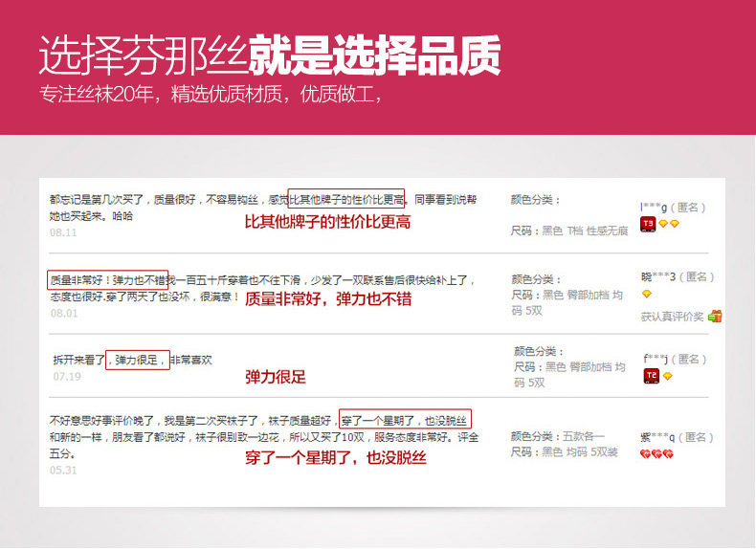Click the large red callout 穿了一个星期了，也没脱丝
The height and width of the screenshot is (549, 756).
[x=336, y=457]
